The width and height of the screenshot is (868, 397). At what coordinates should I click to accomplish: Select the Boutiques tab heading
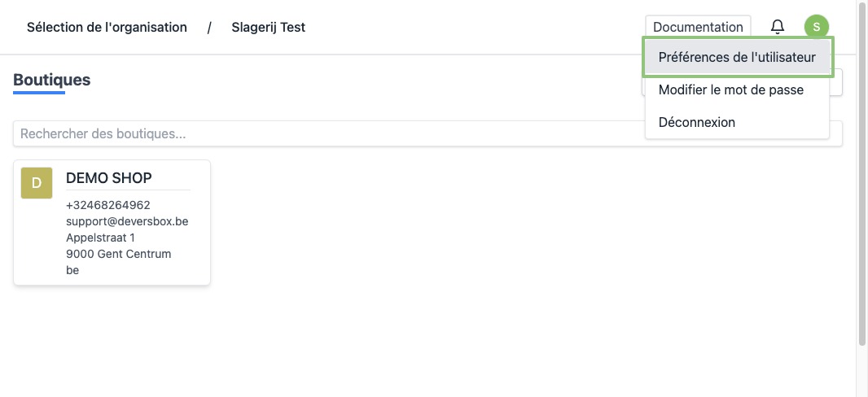(51, 80)
